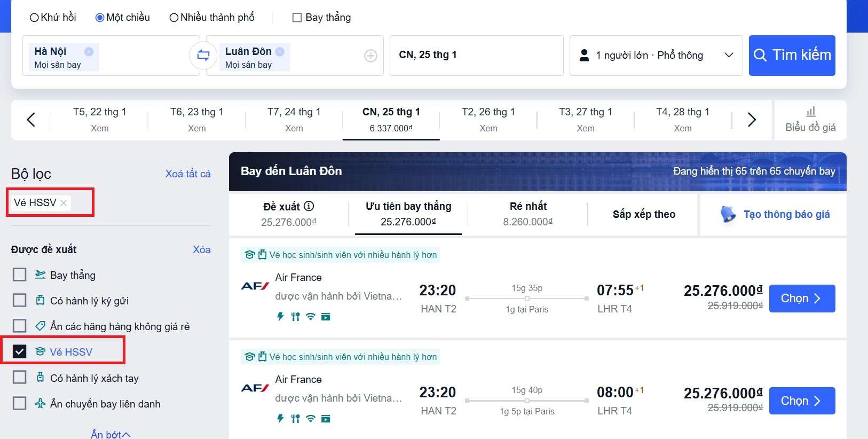This screenshot has height=439, width=868.
Task: Enable the top Bay thẳng checkbox
Action: (297, 18)
